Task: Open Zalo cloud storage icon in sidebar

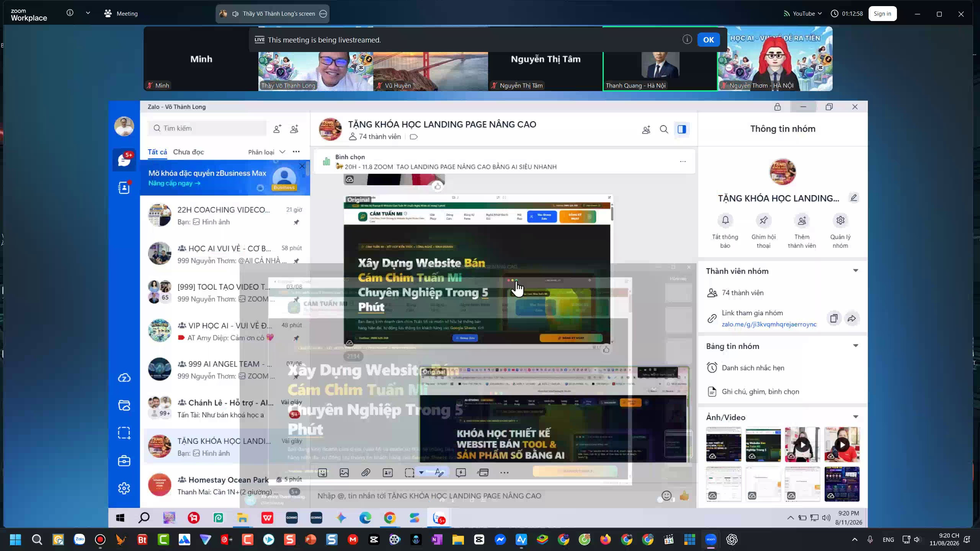Action: (124, 378)
